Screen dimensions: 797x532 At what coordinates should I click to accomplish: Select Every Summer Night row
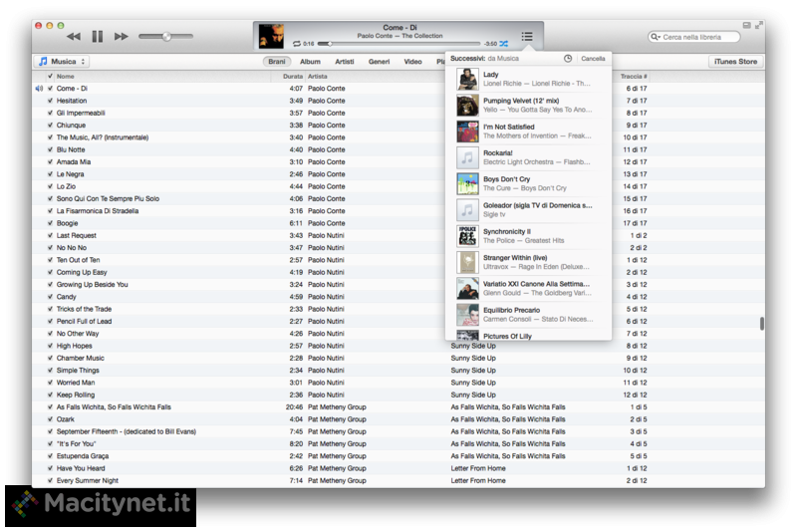click(398, 480)
